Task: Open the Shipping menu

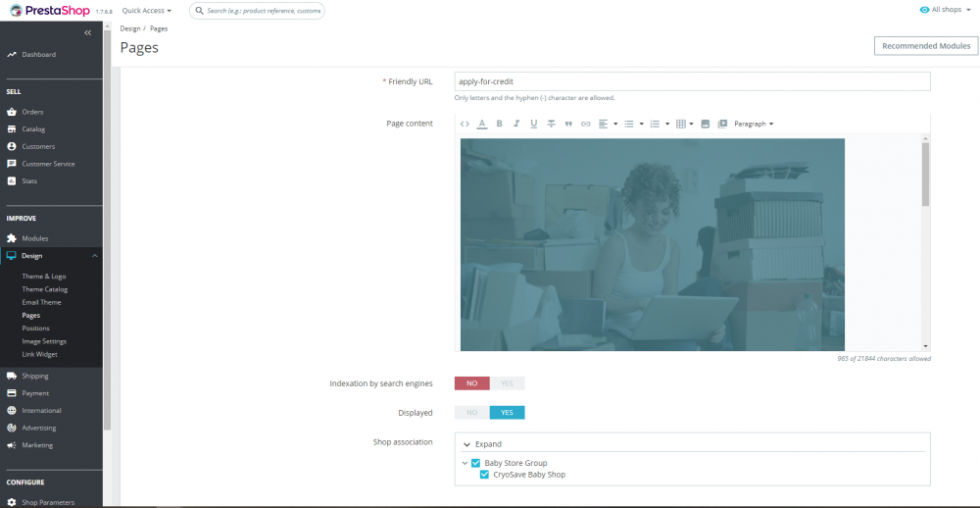Action: click(35, 376)
